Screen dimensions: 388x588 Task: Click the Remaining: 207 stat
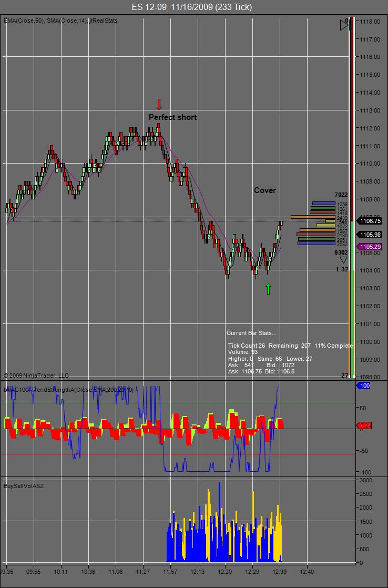pyautogui.click(x=290, y=346)
